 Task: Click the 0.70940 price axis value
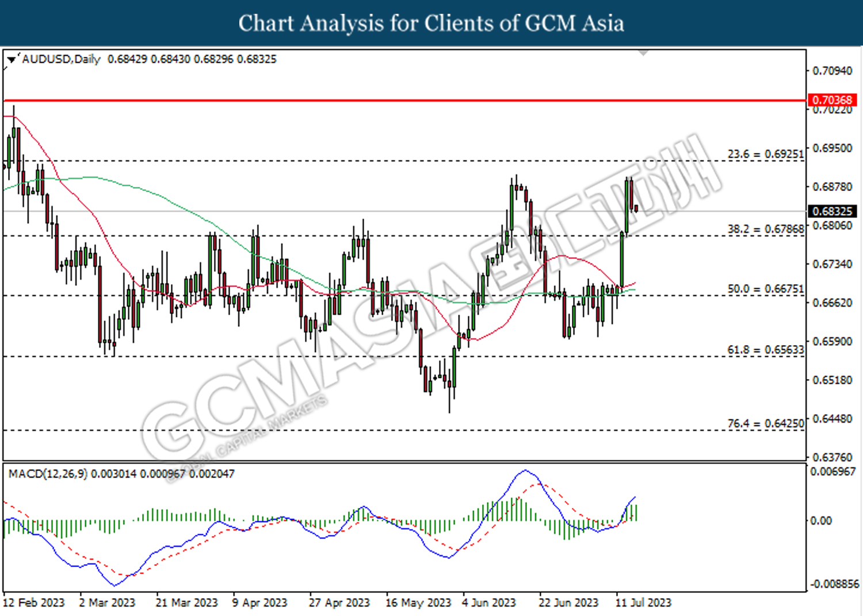(832, 71)
